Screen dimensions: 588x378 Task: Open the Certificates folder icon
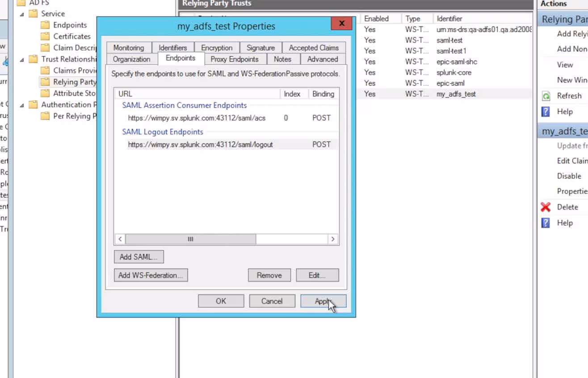tap(45, 36)
